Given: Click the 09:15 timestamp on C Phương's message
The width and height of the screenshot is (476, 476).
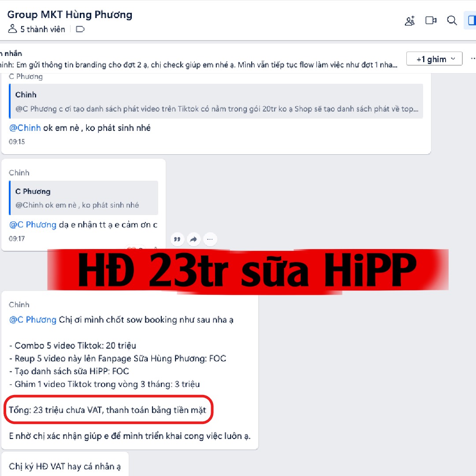Looking at the screenshot, I should coord(17,142).
